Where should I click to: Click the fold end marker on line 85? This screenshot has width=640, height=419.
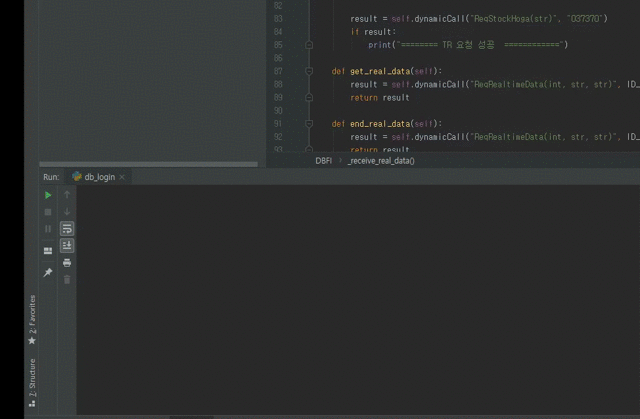(x=309, y=45)
